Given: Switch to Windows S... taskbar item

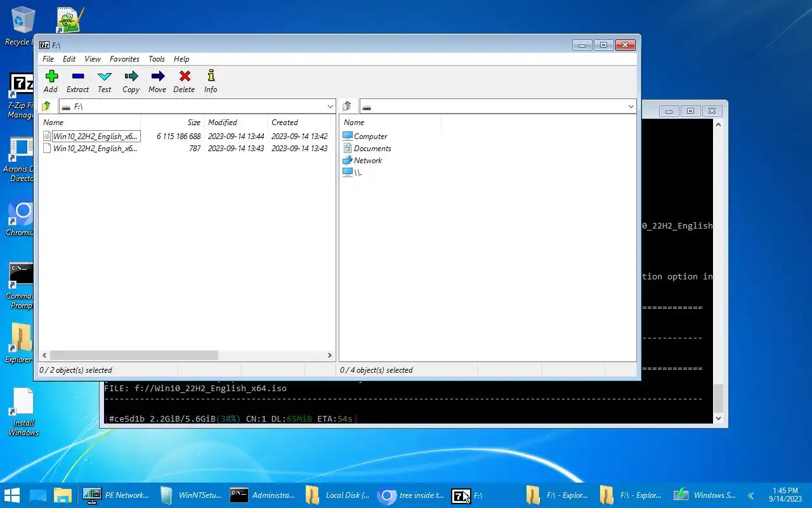Looking at the screenshot, I should point(705,495).
